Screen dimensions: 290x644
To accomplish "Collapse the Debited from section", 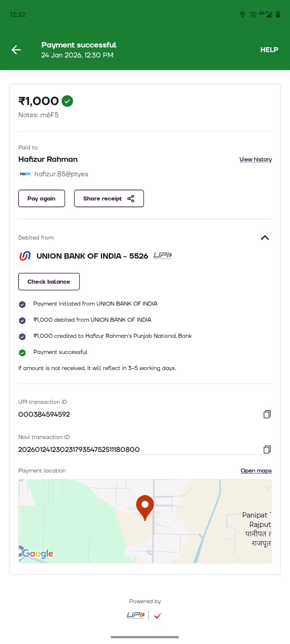I will pyautogui.click(x=265, y=237).
